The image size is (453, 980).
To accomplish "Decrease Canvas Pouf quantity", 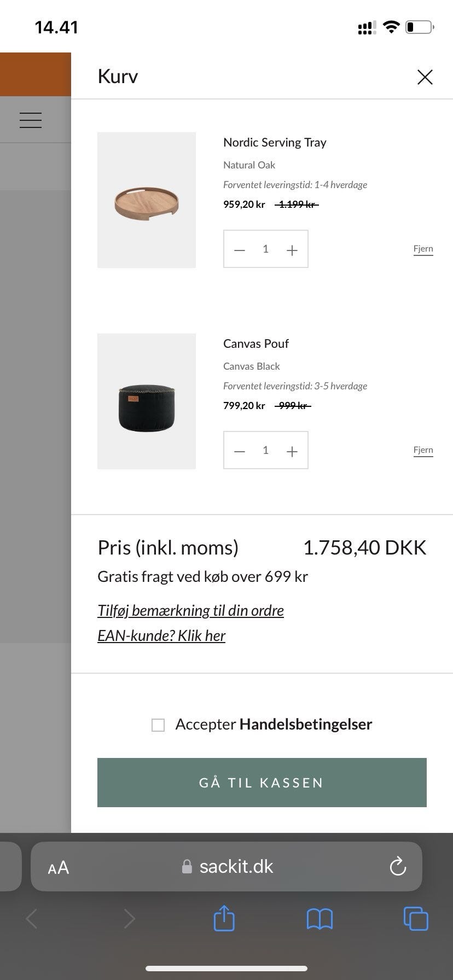I will click(240, 451).
